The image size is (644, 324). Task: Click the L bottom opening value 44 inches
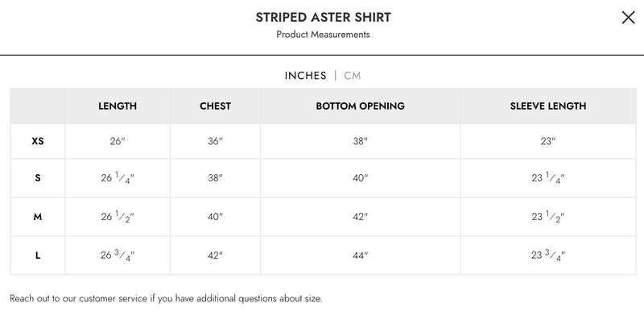click(x=360, y=255)
